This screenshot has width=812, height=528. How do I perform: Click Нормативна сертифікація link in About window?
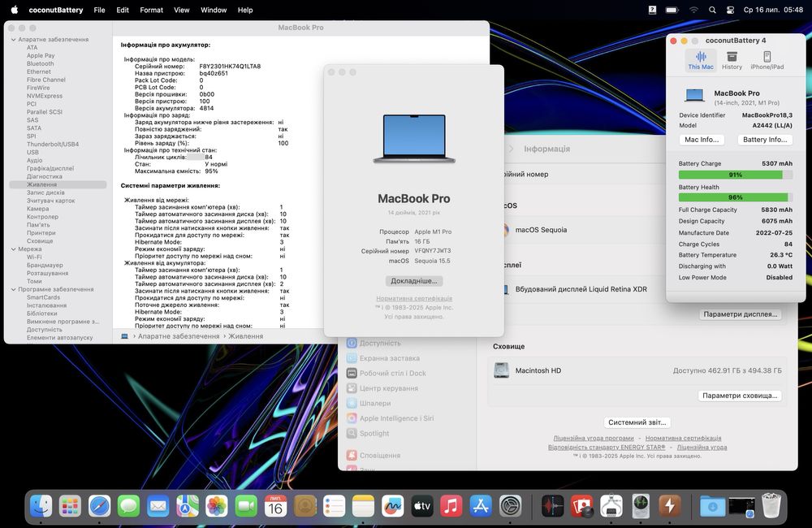coord(414,298)
